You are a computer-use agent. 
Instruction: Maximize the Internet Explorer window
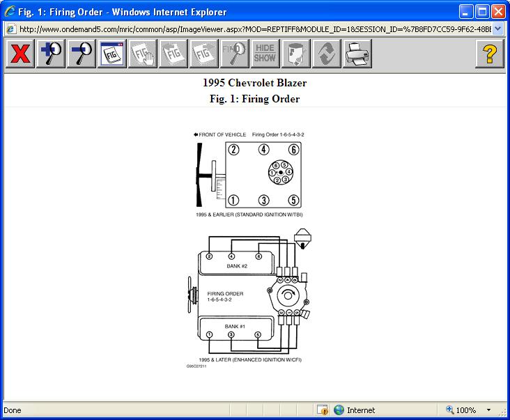click(482, 12)
